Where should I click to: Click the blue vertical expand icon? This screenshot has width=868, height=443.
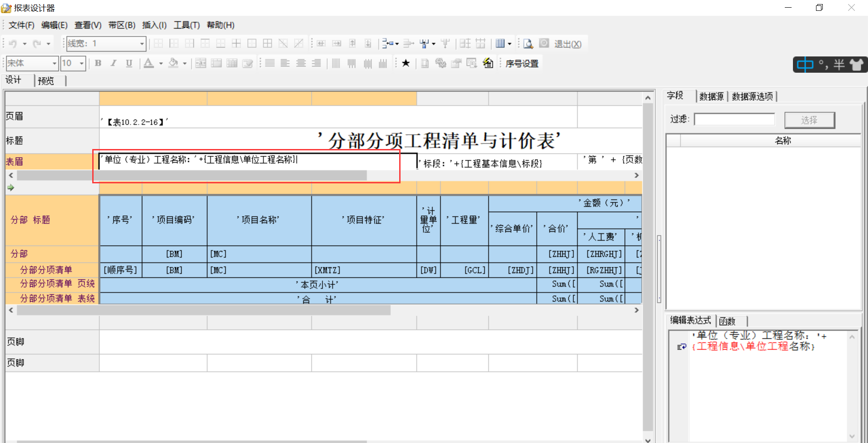[x=425, y=43]
